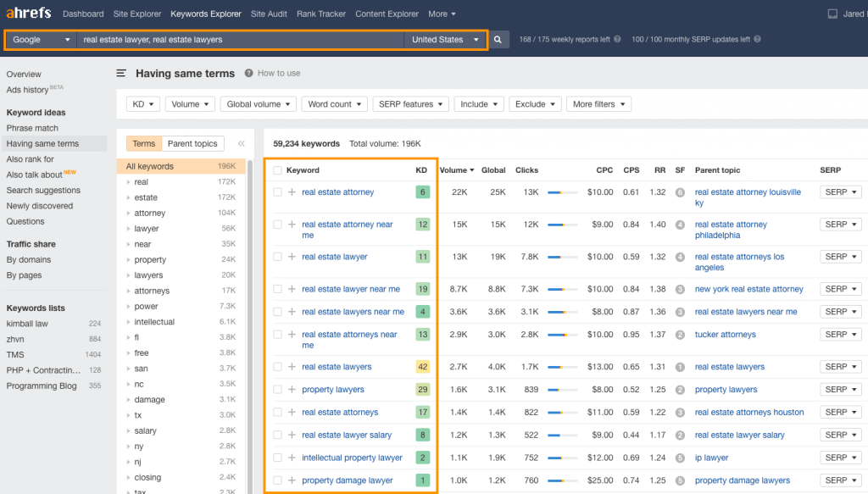Click the account icon next to Jared
This screenshot has height=494, width=868.
(832, 14)
